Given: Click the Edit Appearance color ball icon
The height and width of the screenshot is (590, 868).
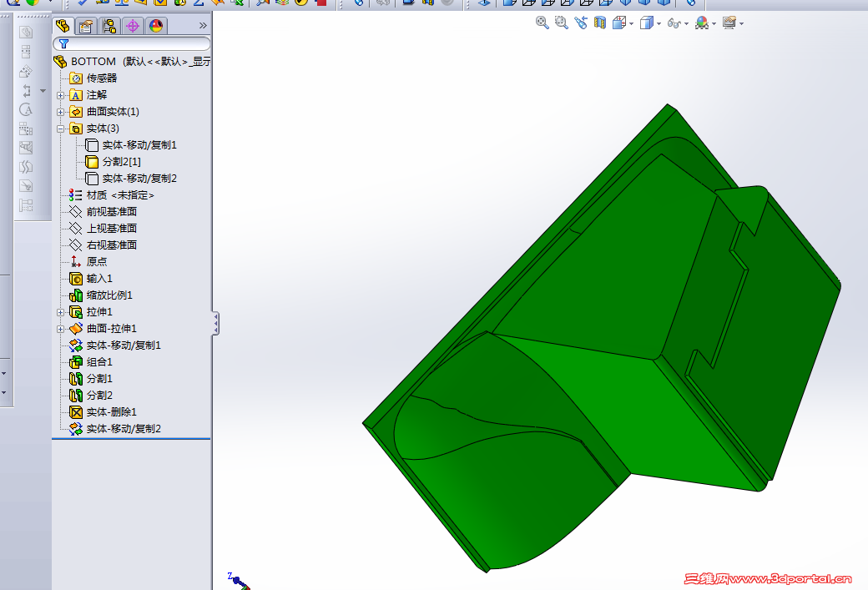Looking at the screenshot, I should point(701,23).
